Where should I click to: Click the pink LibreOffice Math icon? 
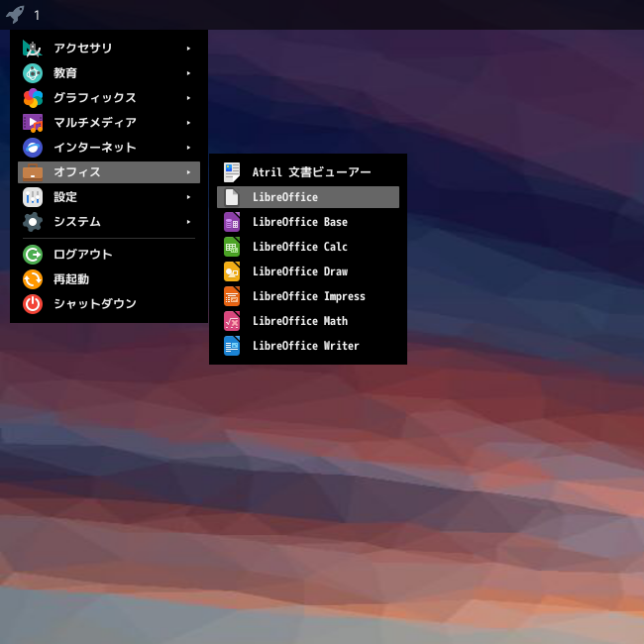(232, 321)
